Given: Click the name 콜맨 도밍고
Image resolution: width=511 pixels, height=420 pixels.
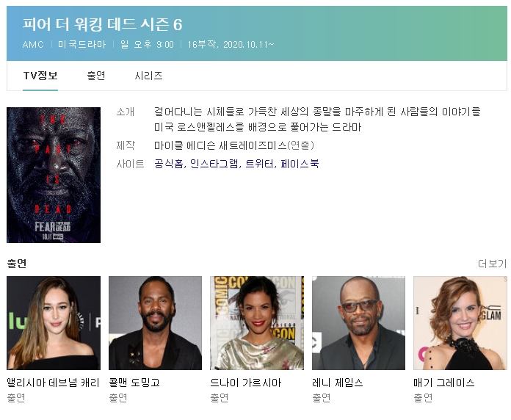Looking at the screenshot, I should (x=134, y=383).
